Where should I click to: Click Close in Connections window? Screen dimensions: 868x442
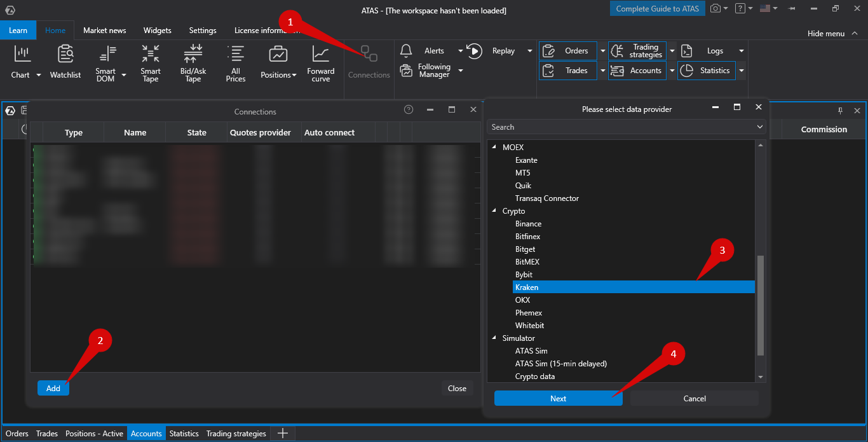457,388
